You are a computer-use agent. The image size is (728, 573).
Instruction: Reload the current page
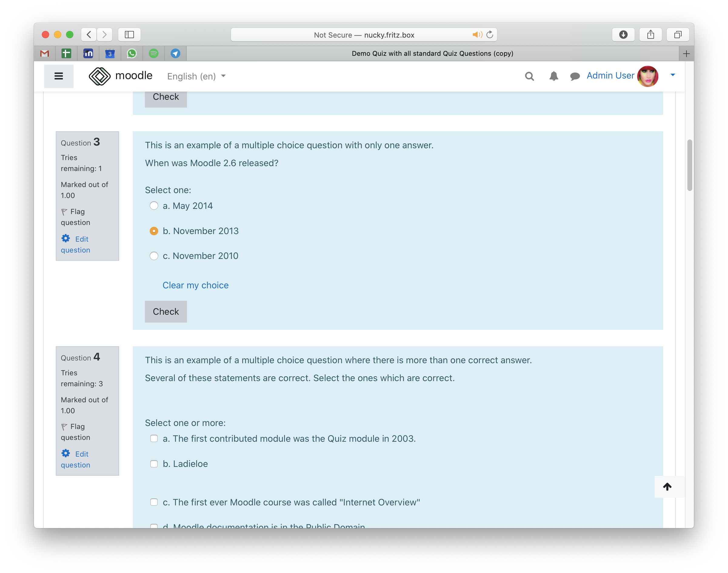[x=490, y=35]
